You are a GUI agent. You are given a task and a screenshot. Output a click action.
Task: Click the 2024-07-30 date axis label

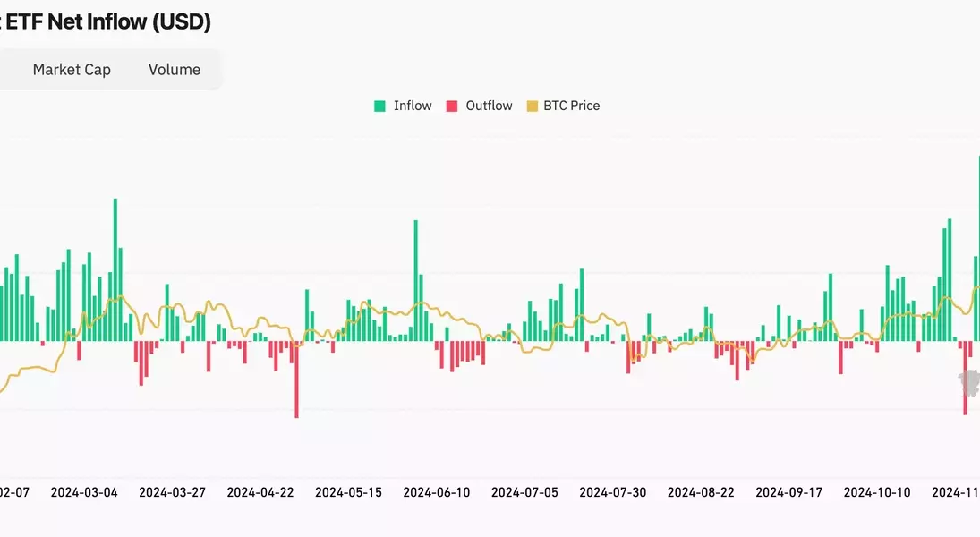613,492
